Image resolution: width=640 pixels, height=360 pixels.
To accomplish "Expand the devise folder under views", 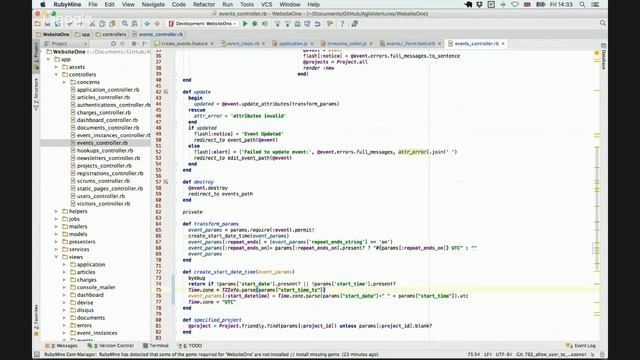I will [64, 302].
